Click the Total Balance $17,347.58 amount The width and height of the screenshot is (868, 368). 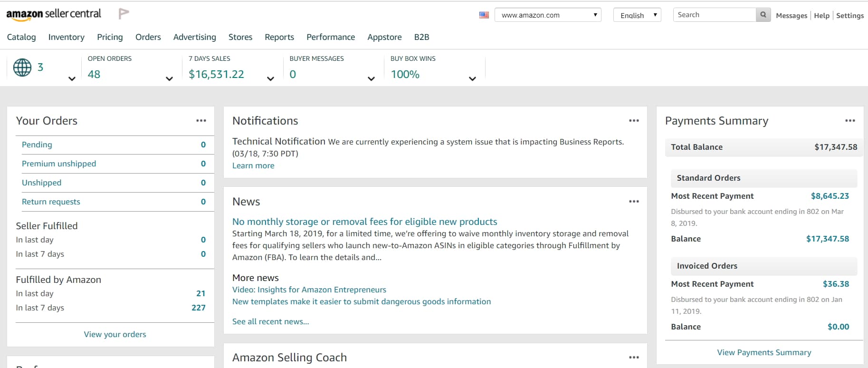click(836, 147)
